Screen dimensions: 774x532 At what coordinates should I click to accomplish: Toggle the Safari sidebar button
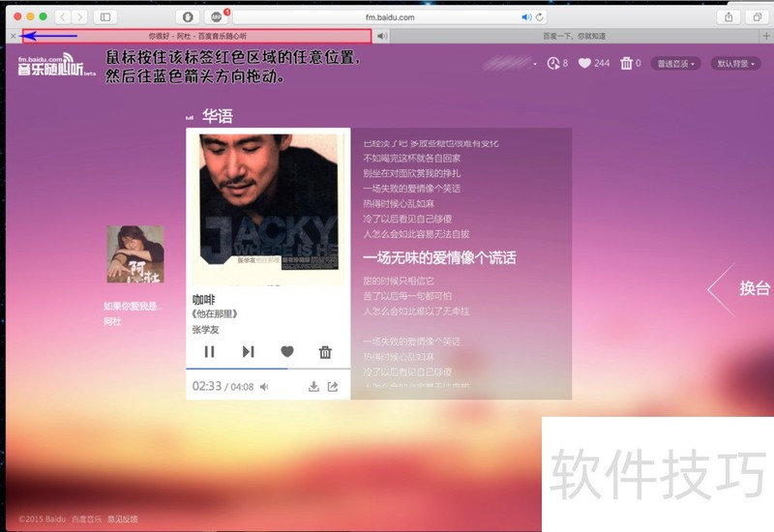pyautogui.click(x=105, y=16)
